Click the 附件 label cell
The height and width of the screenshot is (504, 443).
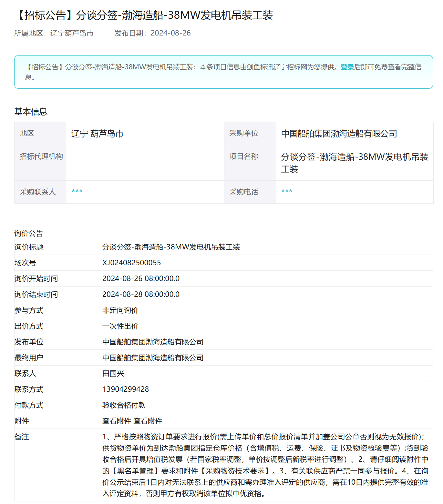(56, 421)
